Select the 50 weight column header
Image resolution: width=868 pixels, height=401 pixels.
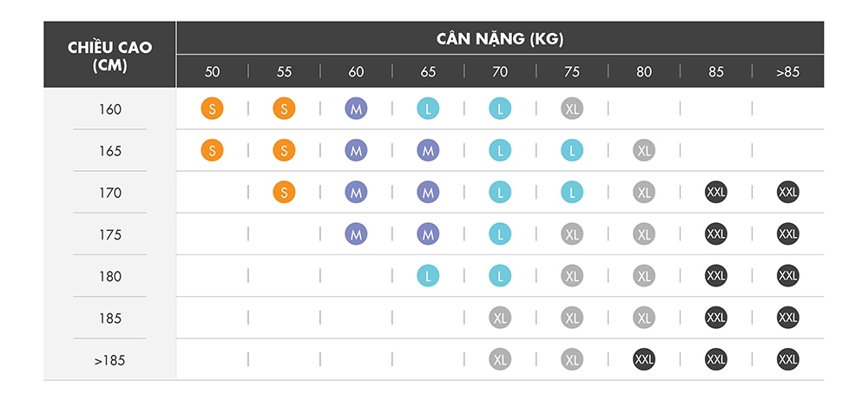(212, 72)
